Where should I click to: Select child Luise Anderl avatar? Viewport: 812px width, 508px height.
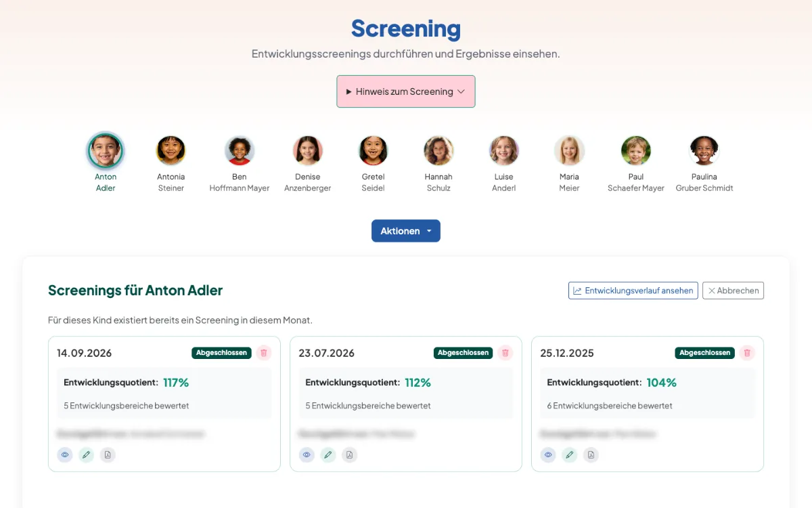[x=504, y=150]
